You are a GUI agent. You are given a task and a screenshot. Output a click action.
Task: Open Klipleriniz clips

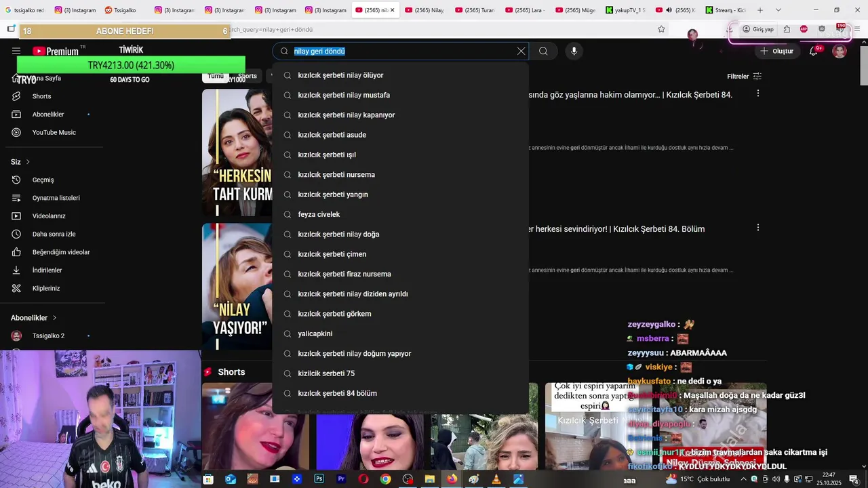click(x=46, y=288)
